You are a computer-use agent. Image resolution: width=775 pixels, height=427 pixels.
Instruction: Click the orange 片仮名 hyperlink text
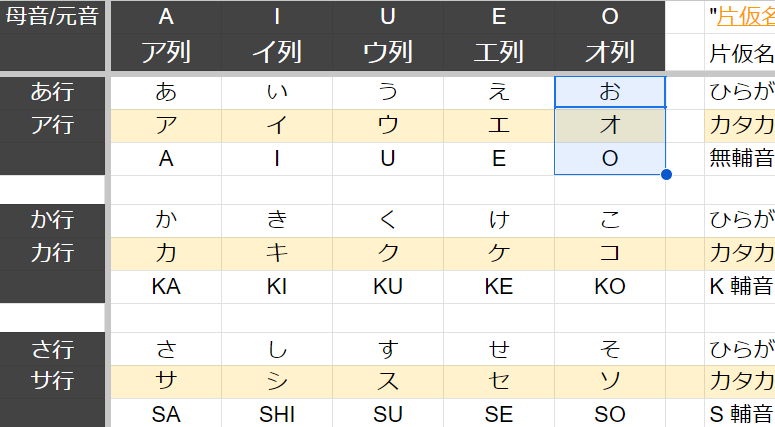pos(745,16)
